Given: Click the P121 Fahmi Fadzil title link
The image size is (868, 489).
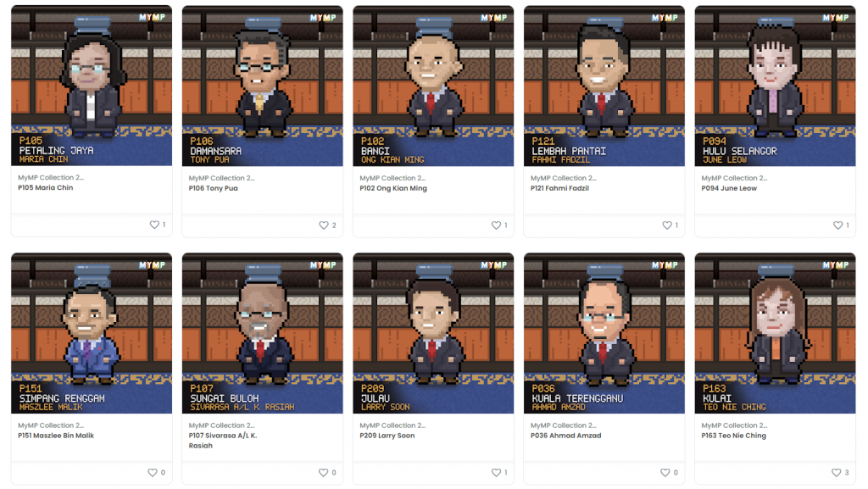Looking at the screenshot, I should tap(559, 188).
